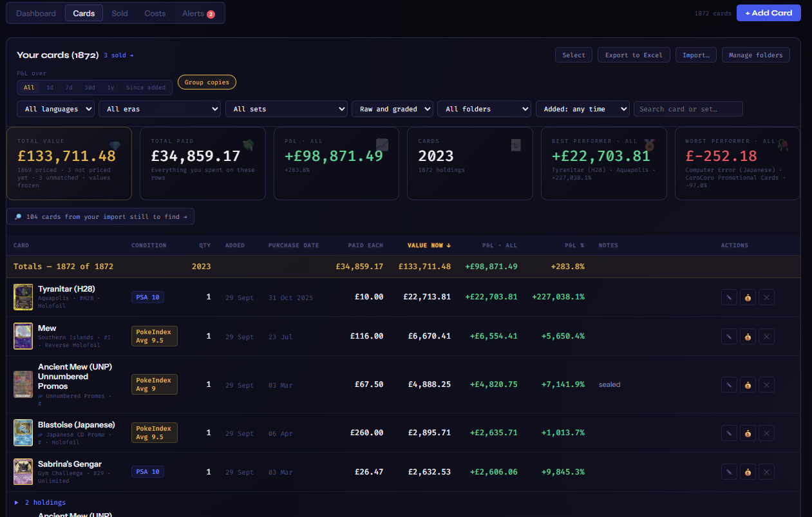Click the icon on the Cards tile

pos(516,146)
